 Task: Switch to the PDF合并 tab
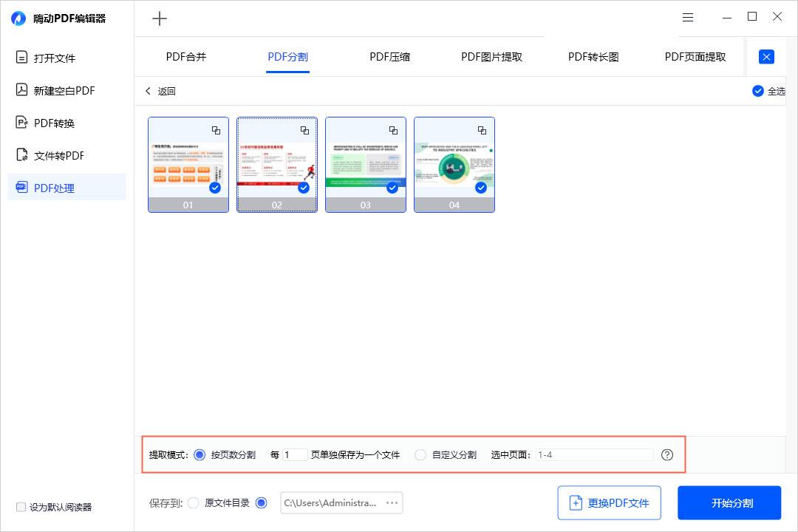click(185, 56)
